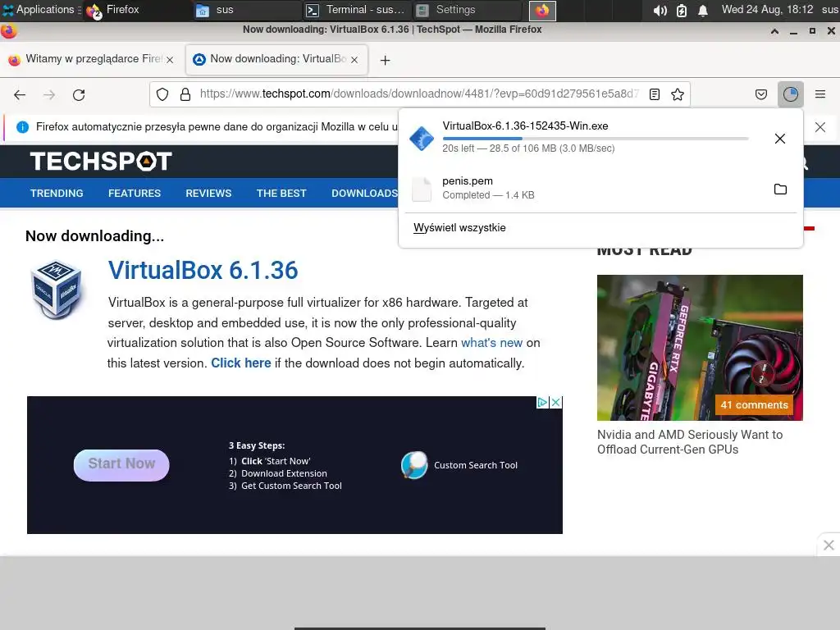Select the 'Now downloading: VirtualBox' tab
Screen dimensions: 840x630
click(x=277, y=59)
